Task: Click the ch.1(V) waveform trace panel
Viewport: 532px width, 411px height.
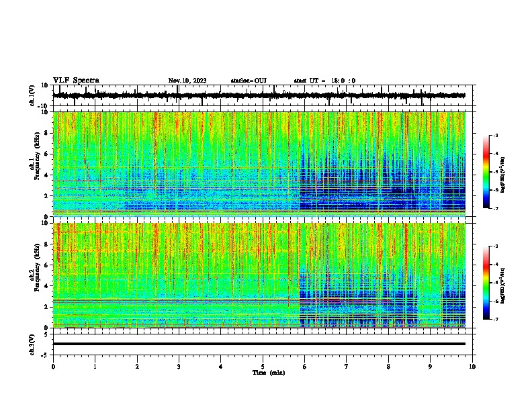Action: pyautogui.click(x=263, y=95)
